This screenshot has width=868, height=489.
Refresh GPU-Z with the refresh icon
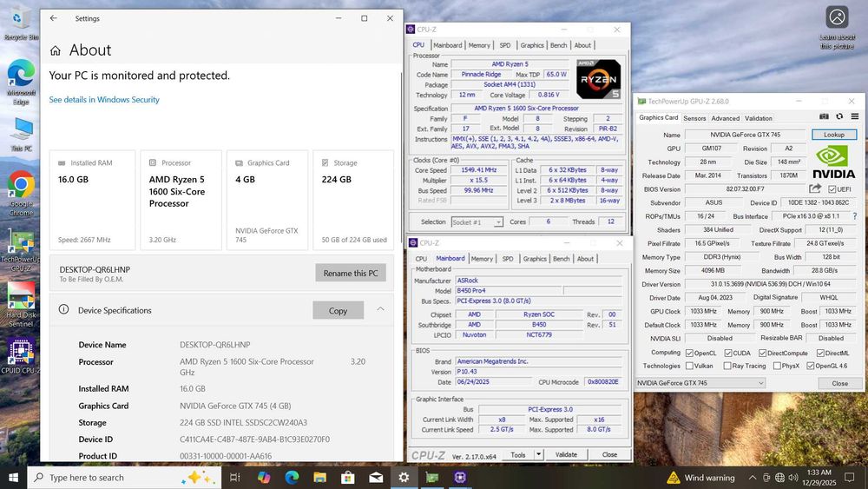click(839, 116)
